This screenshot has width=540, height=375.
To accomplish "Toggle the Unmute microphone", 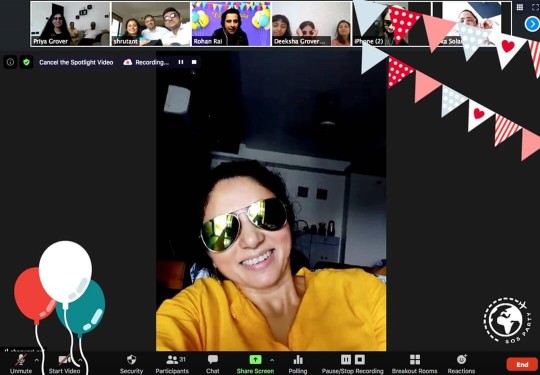I will coord(21,360).
